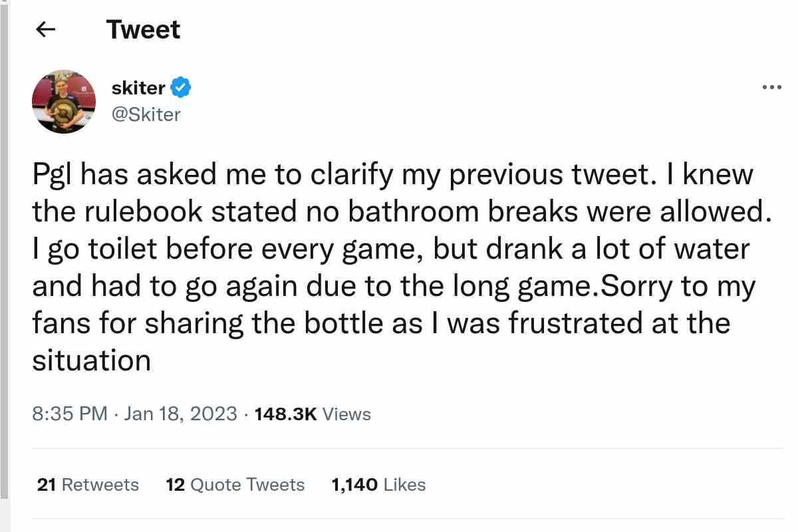Click the Tweet page header title
The width and height of the screenshot is (798, 532).
[143, 30]
